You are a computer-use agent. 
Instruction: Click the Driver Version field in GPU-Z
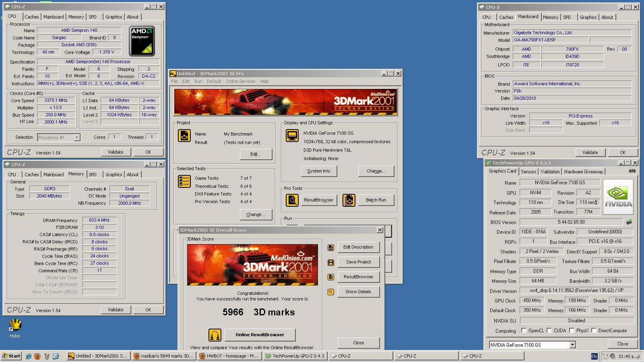point(576,290)
